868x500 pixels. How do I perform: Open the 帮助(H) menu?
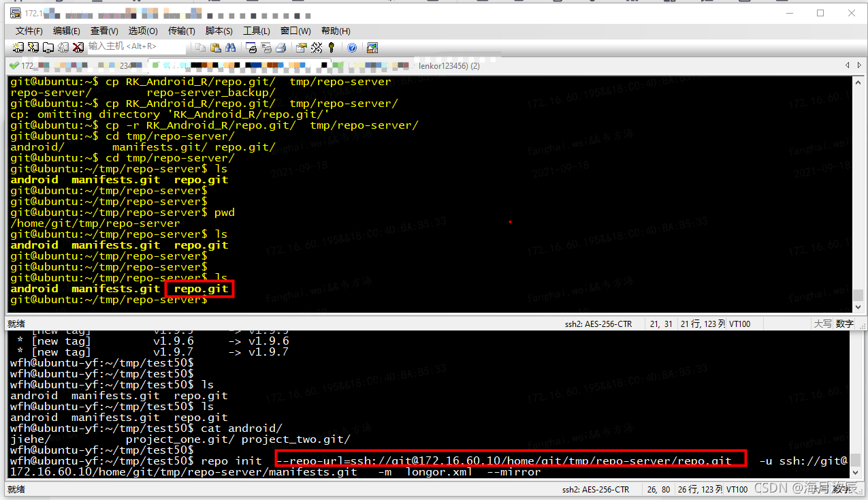(336, 31)
